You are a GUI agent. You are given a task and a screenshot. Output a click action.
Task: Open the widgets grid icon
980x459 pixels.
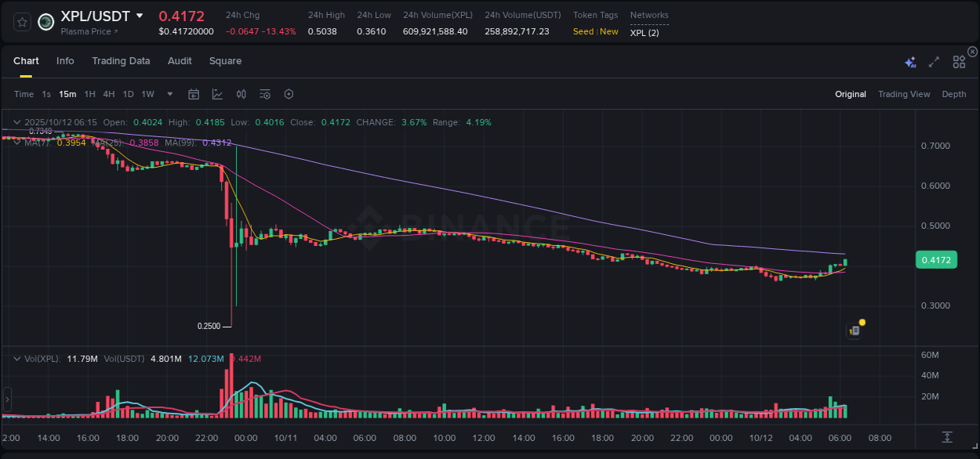click(959, 61)
